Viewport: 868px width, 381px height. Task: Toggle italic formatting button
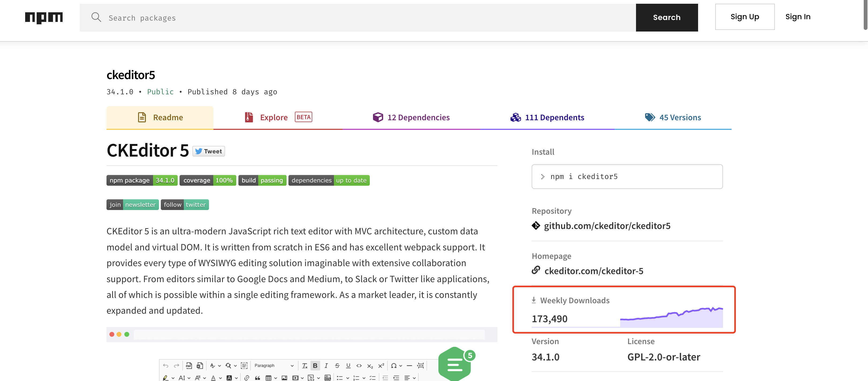tap(326, 366)
